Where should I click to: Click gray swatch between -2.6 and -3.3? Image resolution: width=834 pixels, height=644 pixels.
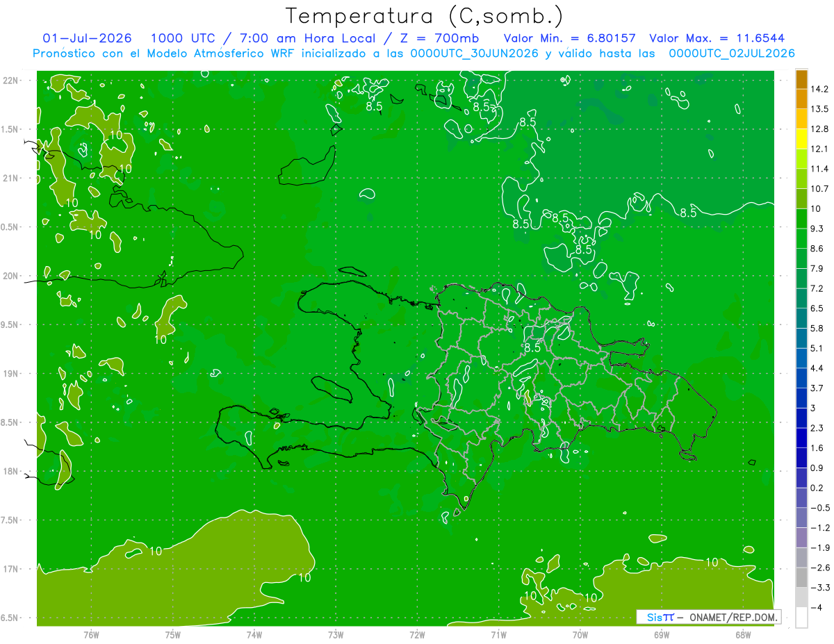pos(801,577)
